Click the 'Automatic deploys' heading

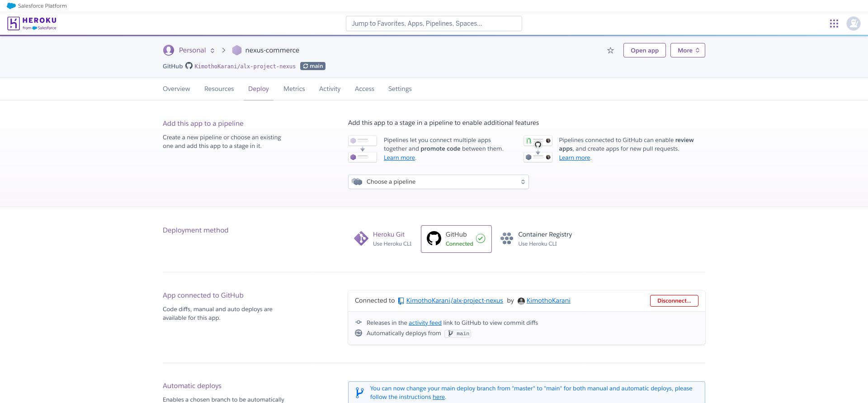[x=192, y=386]
